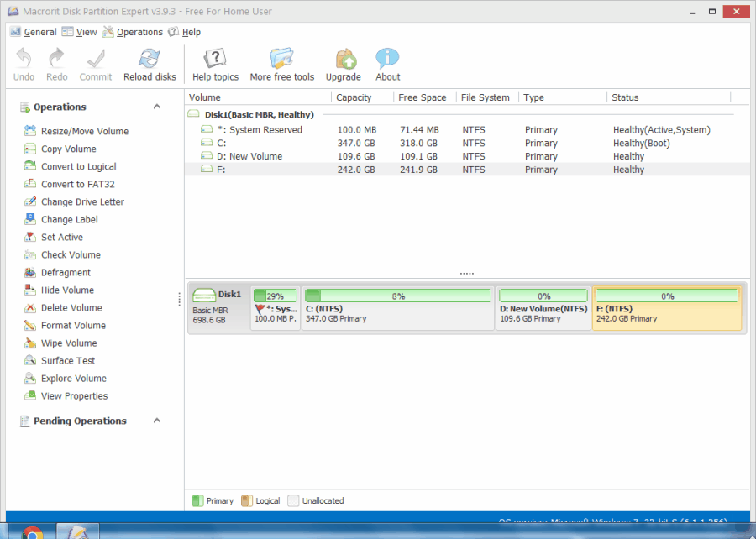Select the D: New Volume row
This screenshot has width=756, height=539.
467,156
